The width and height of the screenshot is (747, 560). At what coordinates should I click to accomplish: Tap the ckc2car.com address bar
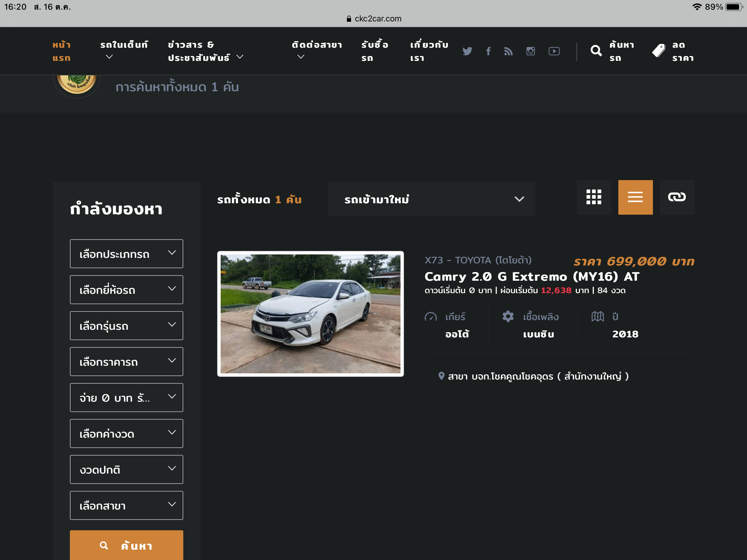click(x=374, y=19)
